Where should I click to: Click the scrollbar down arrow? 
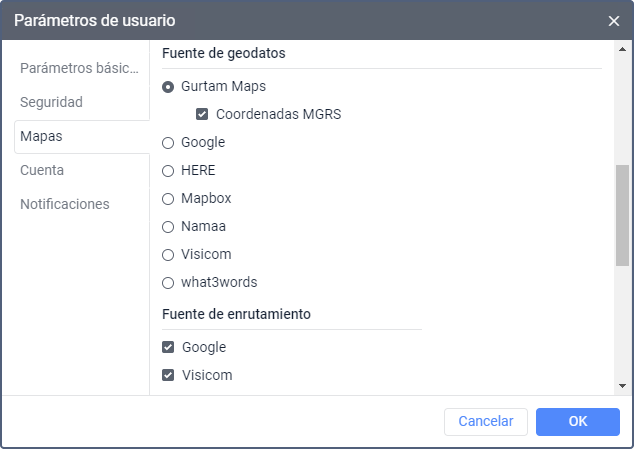coord(623,386)
